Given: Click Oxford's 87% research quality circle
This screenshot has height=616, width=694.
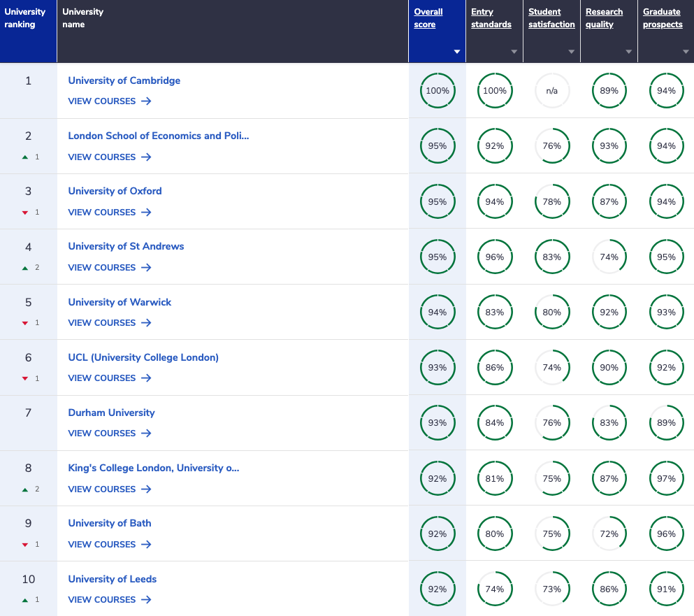Looking at the screenshot, I should [x=609, y=202].
